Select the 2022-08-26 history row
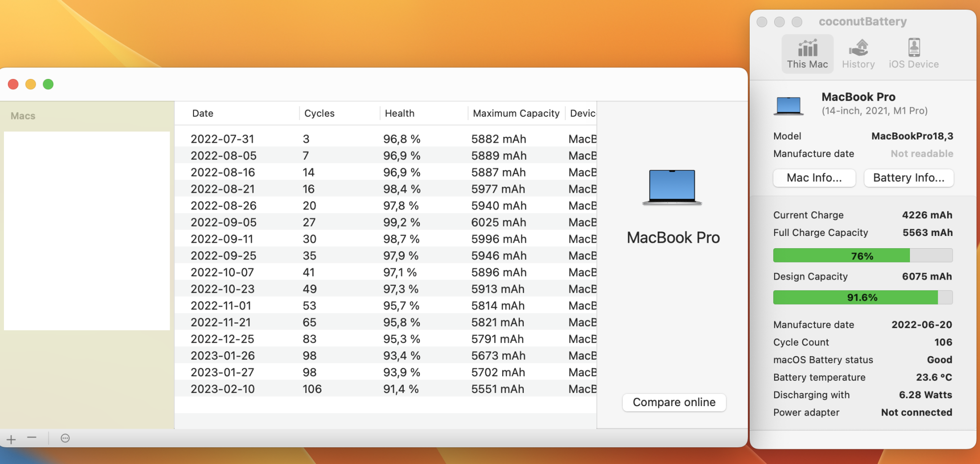This screenshot has width=980, height=464. click(386, 206)
